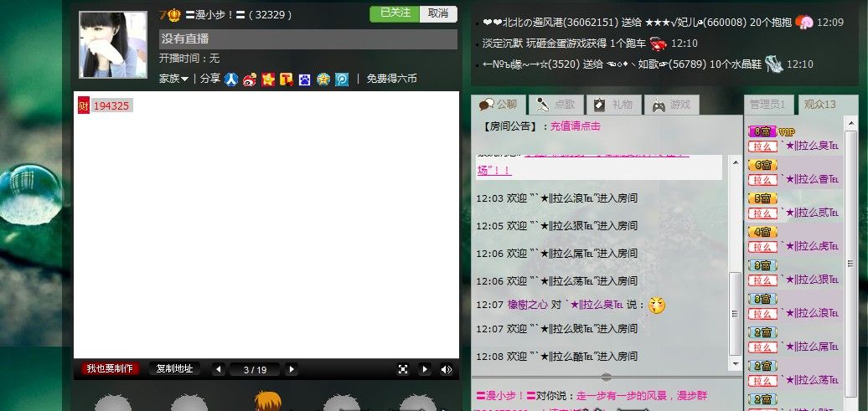
Task: Click the 3 / 19 slide counter
Action: (x=256, y=369)
